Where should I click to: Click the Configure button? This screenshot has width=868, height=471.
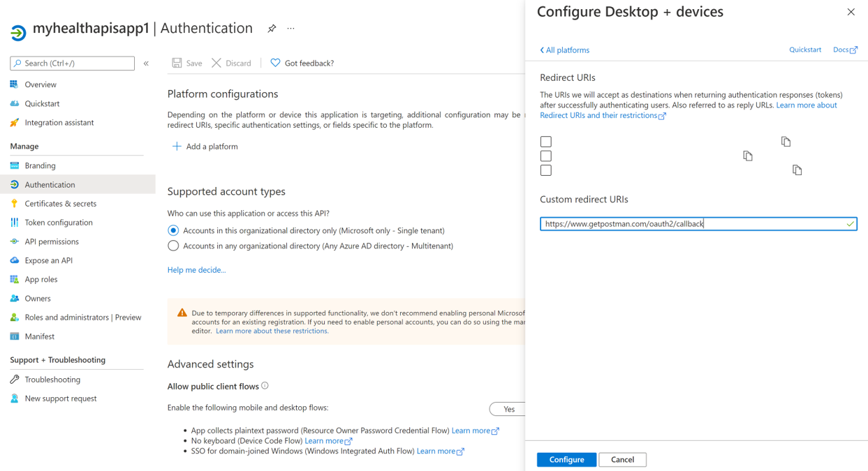click(566, 459)
